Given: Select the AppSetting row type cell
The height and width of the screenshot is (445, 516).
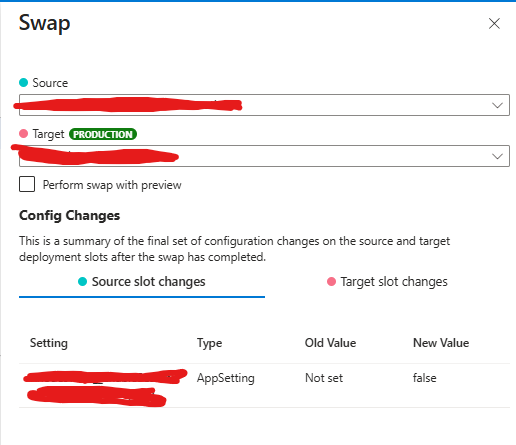Looking at the screenshot, I should tap(226, 378).
